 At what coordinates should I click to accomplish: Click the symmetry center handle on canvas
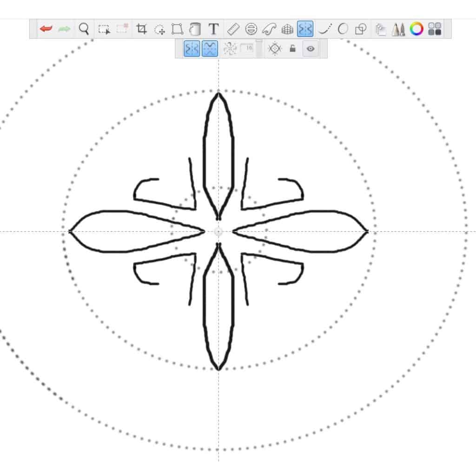(x=218, y=232)
